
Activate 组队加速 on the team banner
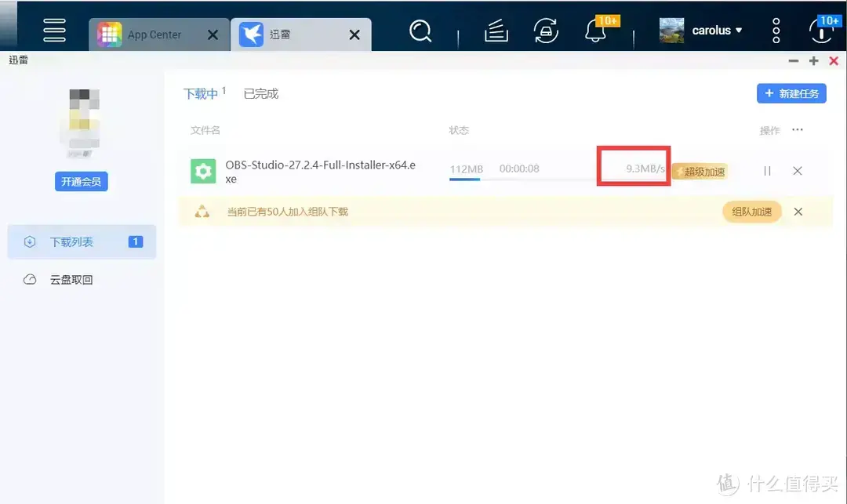coord(751,212)
